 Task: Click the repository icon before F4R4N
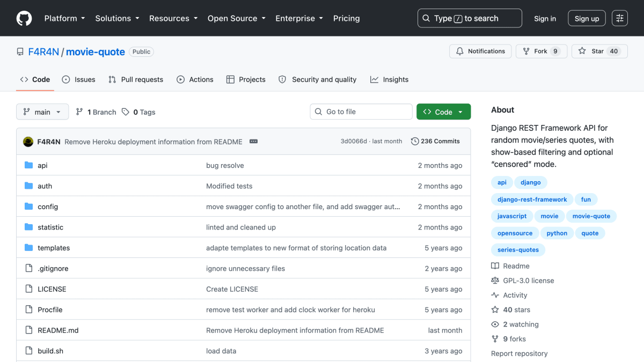20,52
